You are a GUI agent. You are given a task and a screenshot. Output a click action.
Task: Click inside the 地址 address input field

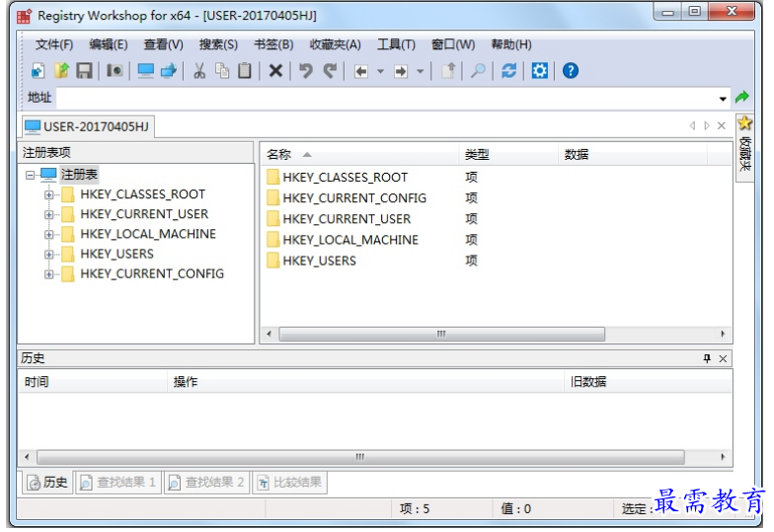(x=385, y=98)
